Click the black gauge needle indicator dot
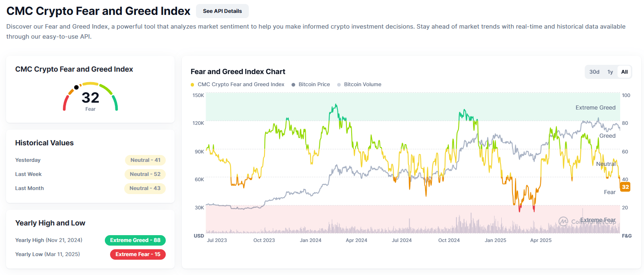644x275 pixels. point(77,87)
